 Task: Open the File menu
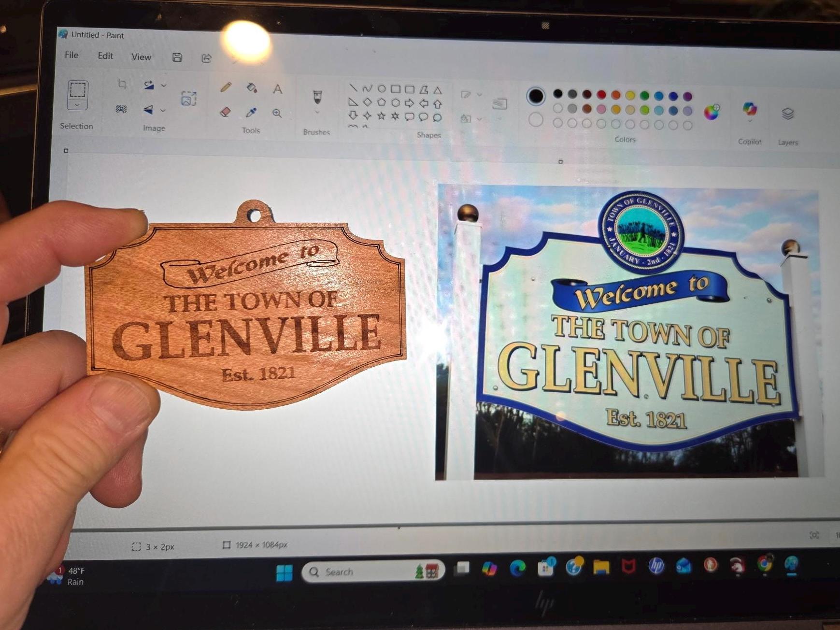pyautogui.click(x=71, y=55)
